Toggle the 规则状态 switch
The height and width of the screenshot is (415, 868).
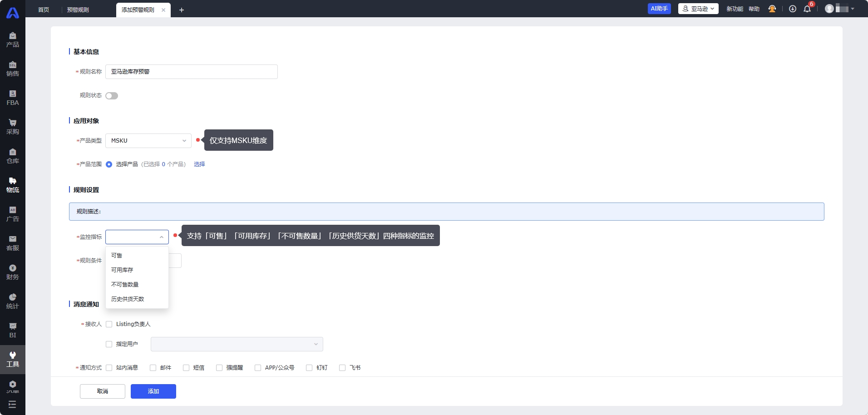click(x=112, y=96)
